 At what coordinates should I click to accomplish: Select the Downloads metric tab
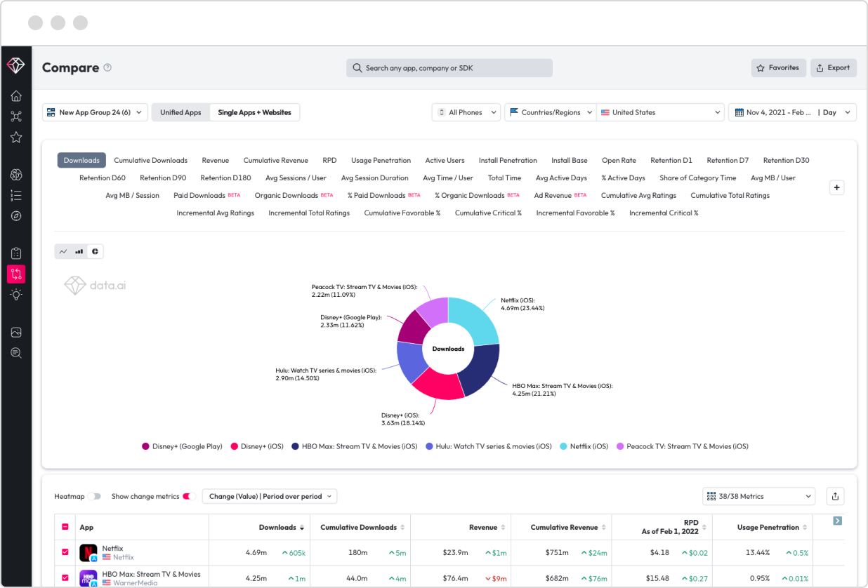point(81,161)
